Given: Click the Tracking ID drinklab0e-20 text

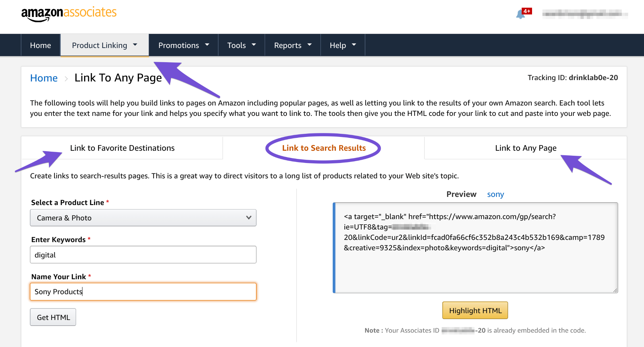Looking at the screenshot, I should pos(573,78).
